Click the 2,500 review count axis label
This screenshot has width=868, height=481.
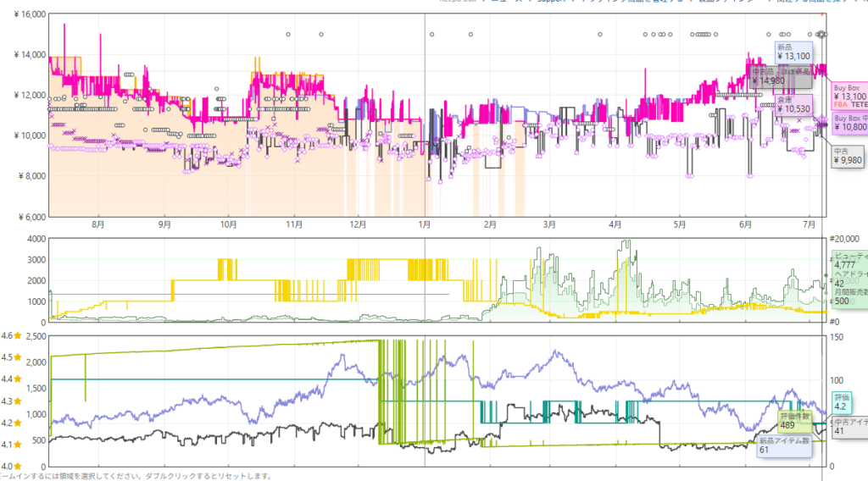(x=36, y=336)
